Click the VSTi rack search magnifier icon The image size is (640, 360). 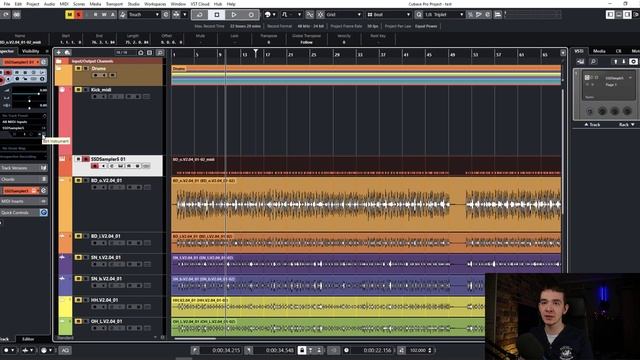(593, 62)
